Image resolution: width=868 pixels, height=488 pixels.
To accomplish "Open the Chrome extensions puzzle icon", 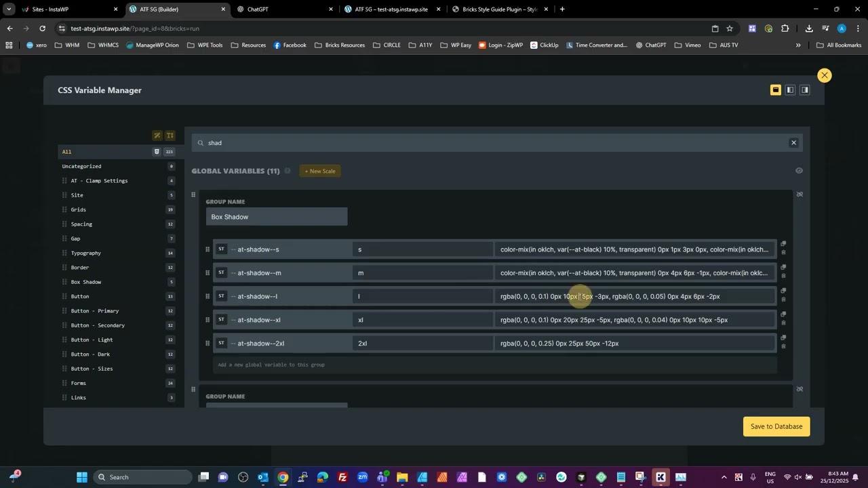I will [x=785, y=28].
